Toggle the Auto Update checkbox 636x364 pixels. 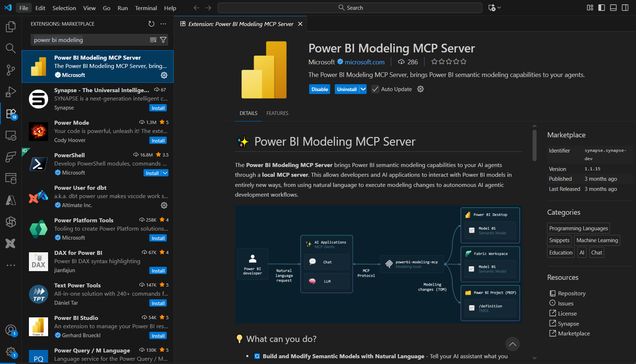[375, 89]
